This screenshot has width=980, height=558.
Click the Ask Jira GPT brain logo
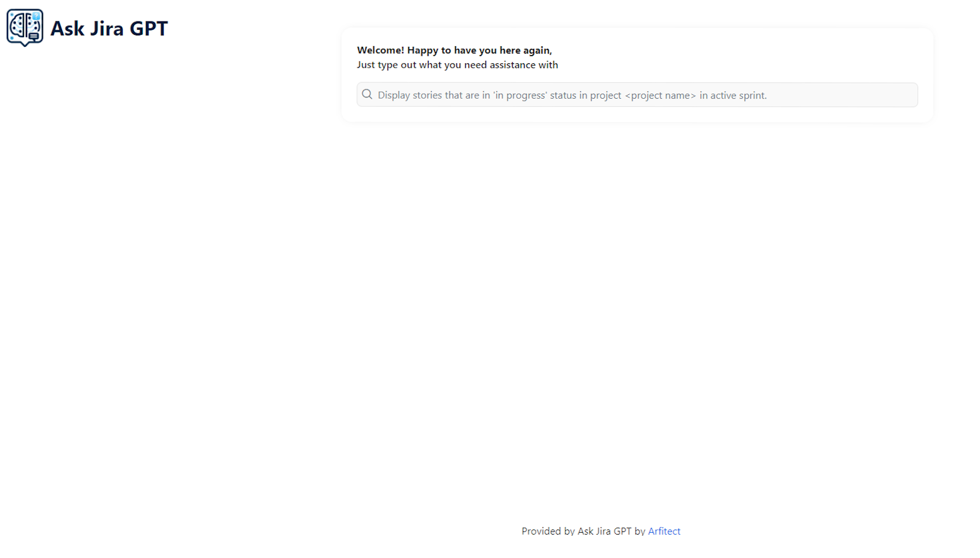pos(25,28)
